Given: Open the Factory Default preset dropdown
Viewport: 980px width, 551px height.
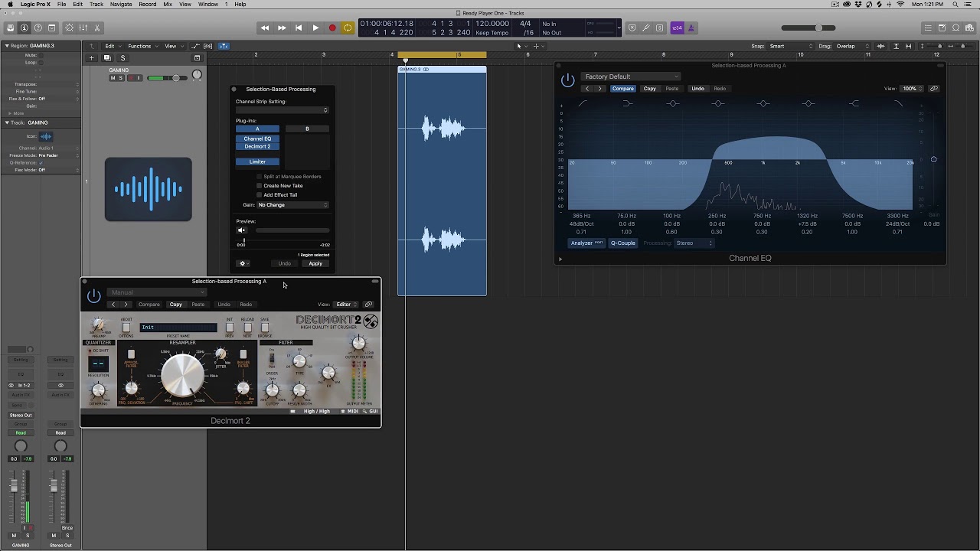Looking at the screenshot, I should tap(631, 77).
